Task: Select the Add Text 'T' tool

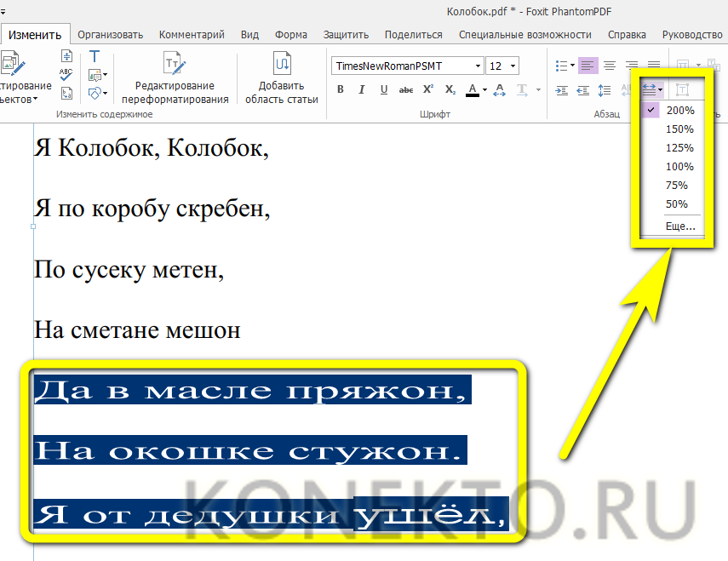Action: (x=95, y=56)
